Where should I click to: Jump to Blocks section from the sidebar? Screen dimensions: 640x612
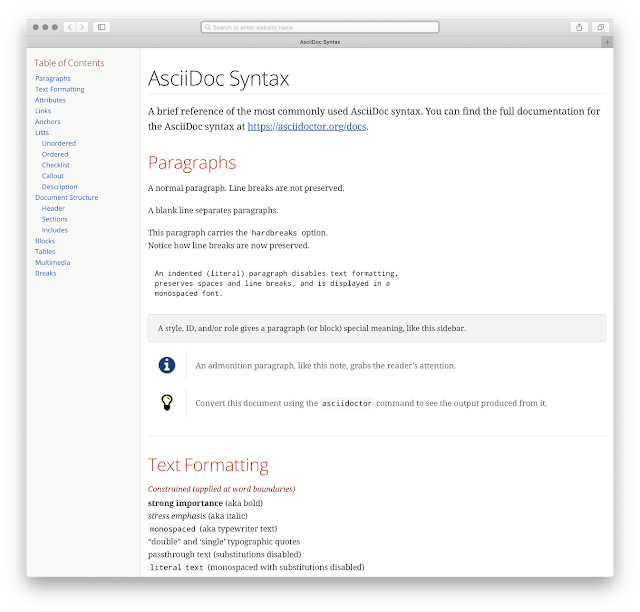[45, 241]
